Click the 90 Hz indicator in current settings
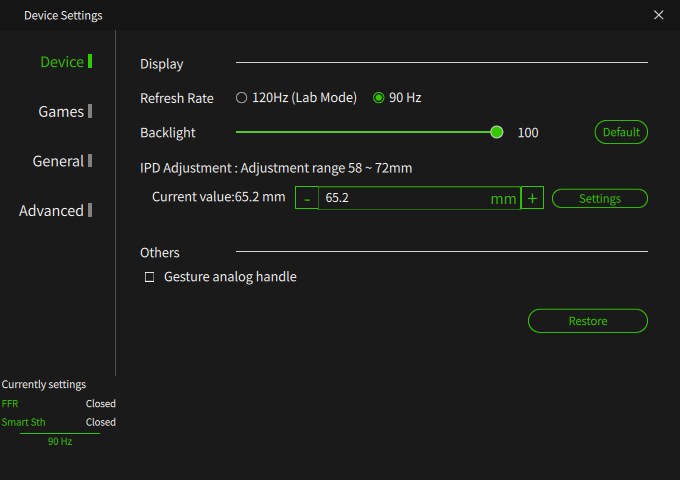The width and height of the screenshot is (680, 480). click(x=60, y=441)
